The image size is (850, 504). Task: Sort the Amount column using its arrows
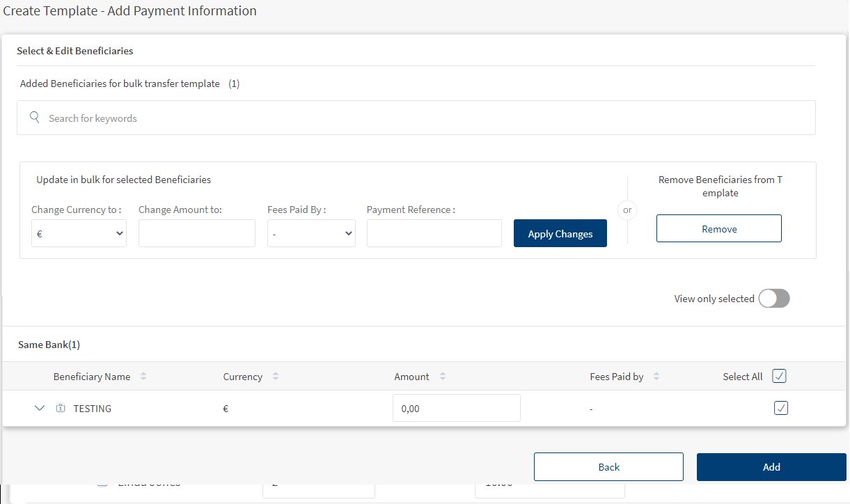point(443,377)
